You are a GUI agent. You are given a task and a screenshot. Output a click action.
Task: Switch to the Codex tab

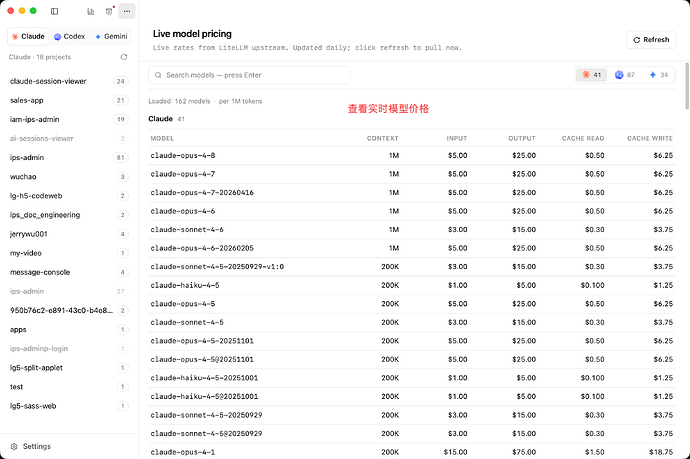[x=70, y=37]
